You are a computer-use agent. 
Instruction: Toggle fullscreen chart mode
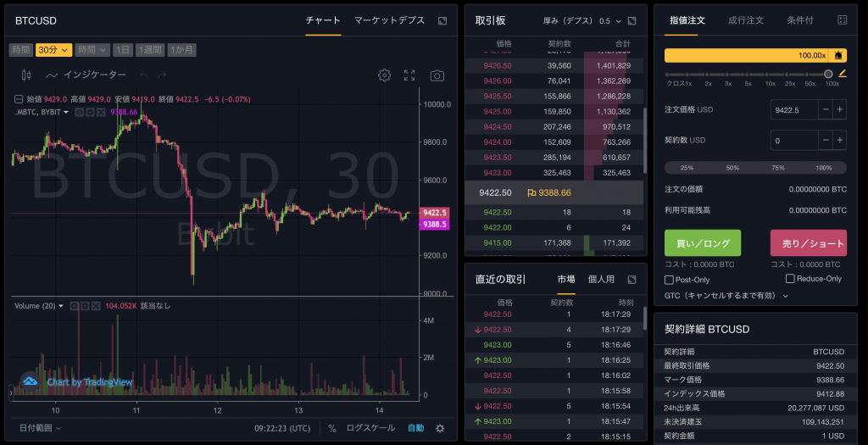coord(409,75)
